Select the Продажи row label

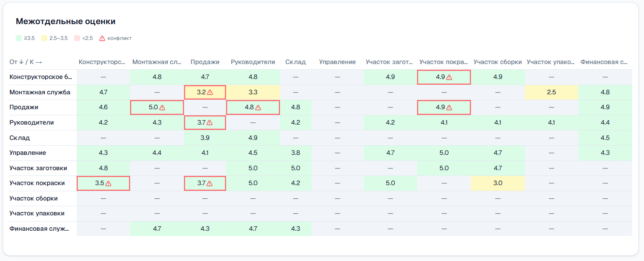click(x=24, y=107)
